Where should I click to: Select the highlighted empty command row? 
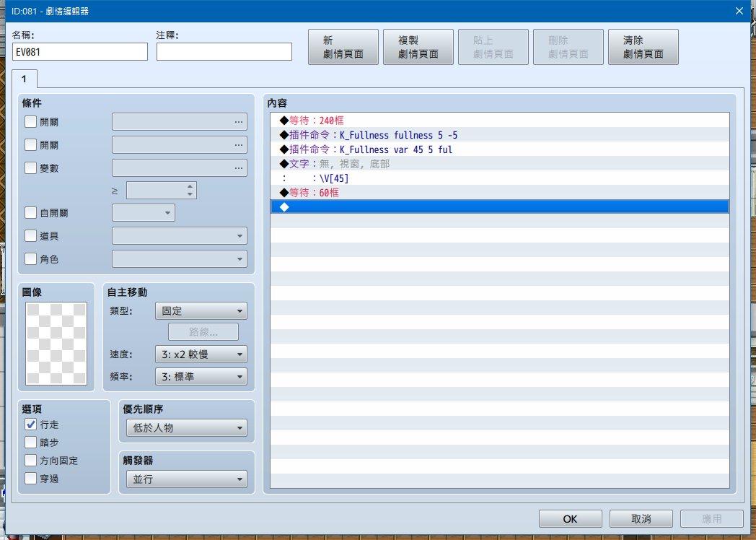[499, 207]
